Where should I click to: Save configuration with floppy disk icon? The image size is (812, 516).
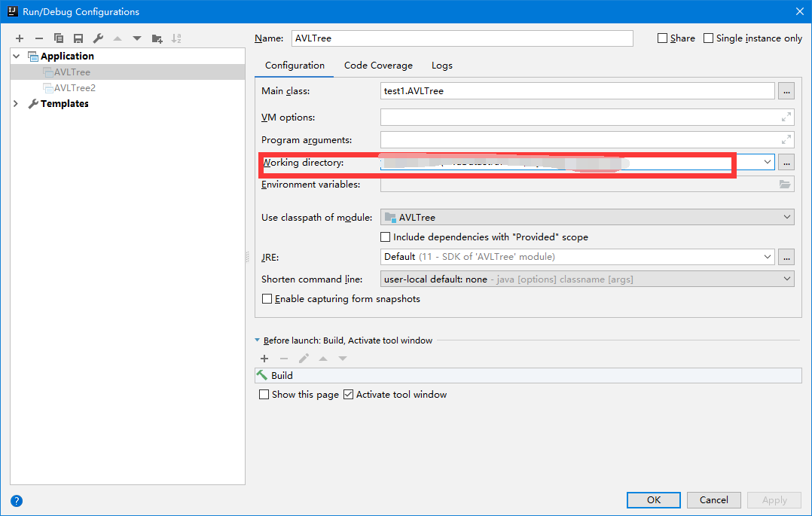click(x=78, y=38)
